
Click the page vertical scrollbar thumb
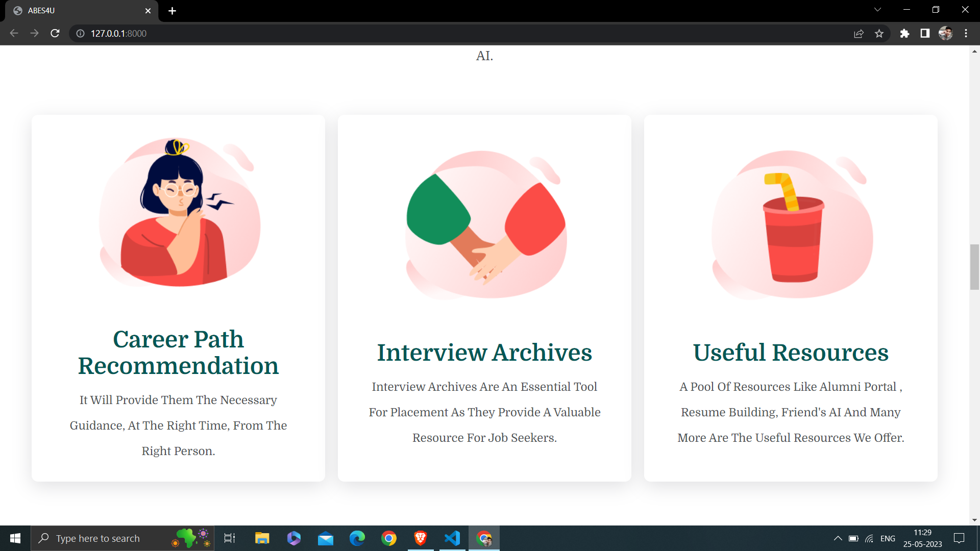pos(974,267)
